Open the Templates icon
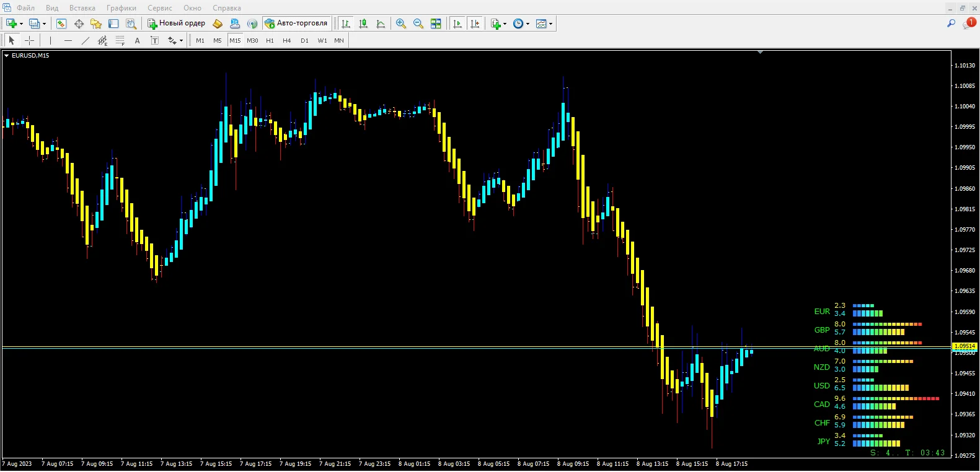980x472 pixels. [541, 24]
